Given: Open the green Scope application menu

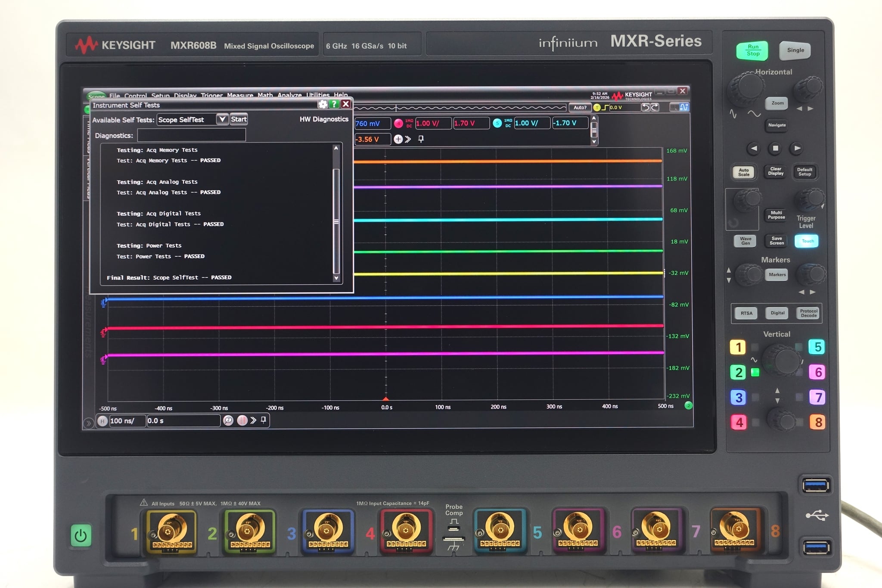Looking at the screenshot, I should tap(96, 96).
